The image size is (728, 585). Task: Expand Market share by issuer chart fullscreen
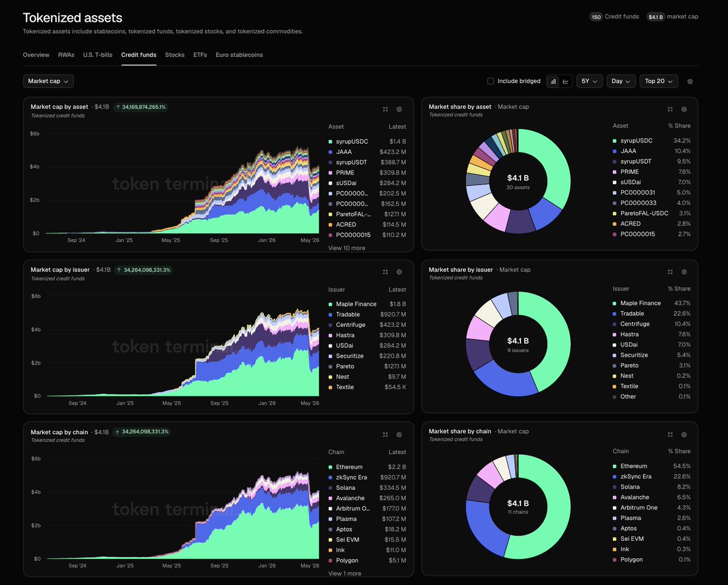[670, 272]
